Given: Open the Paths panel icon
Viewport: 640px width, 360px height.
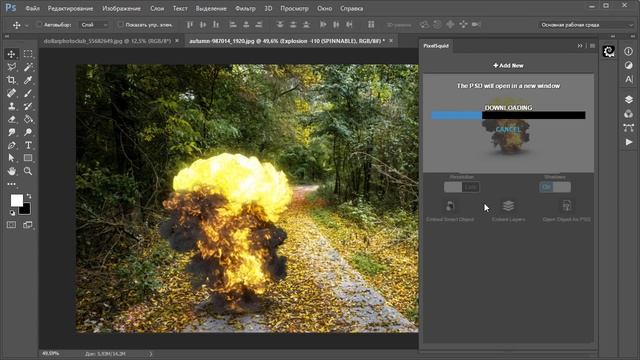Looking at the screenshot, I should [x=629, y=128].
